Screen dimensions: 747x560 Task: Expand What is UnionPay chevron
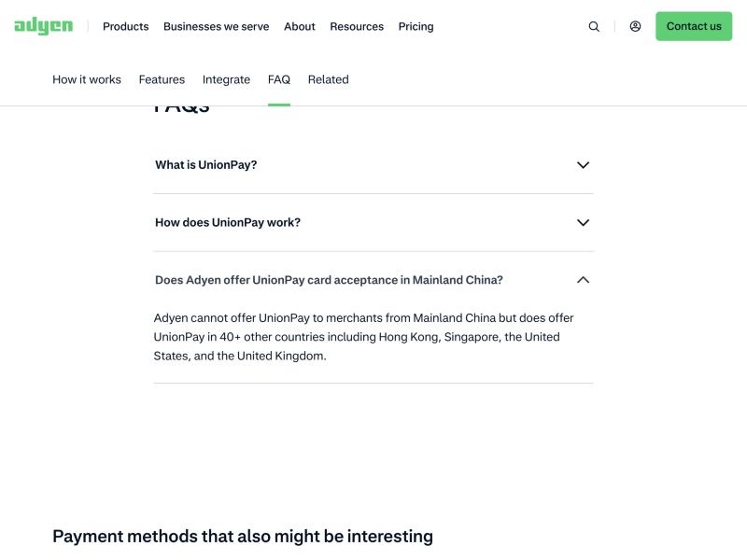(x=583, y=165)
